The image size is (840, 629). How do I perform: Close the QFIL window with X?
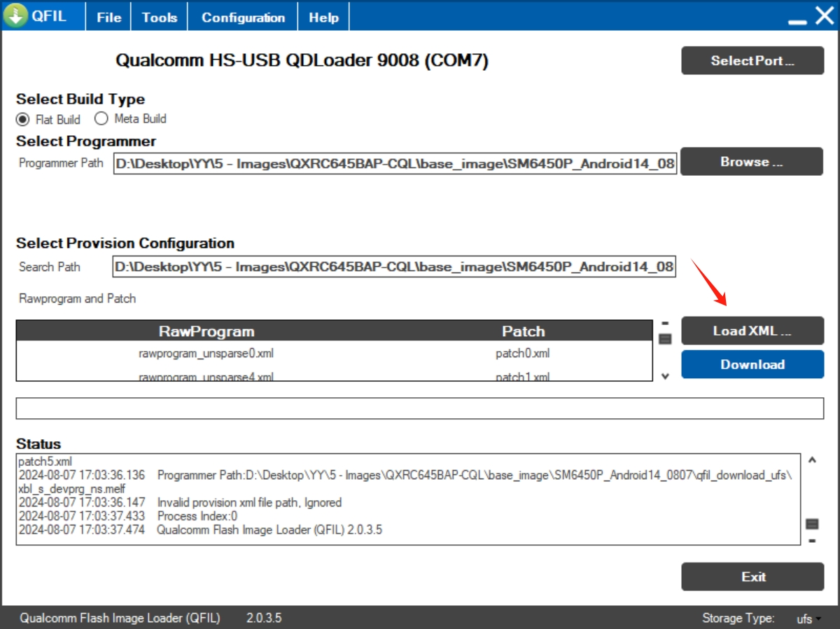(x=824, y=16)
